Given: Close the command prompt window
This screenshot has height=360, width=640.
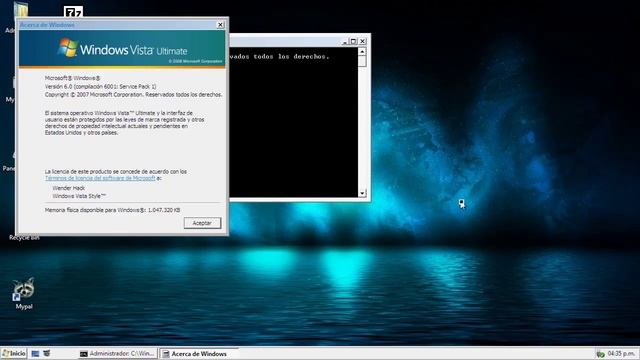Looking at the screenshot, I should tap(362, 41).
